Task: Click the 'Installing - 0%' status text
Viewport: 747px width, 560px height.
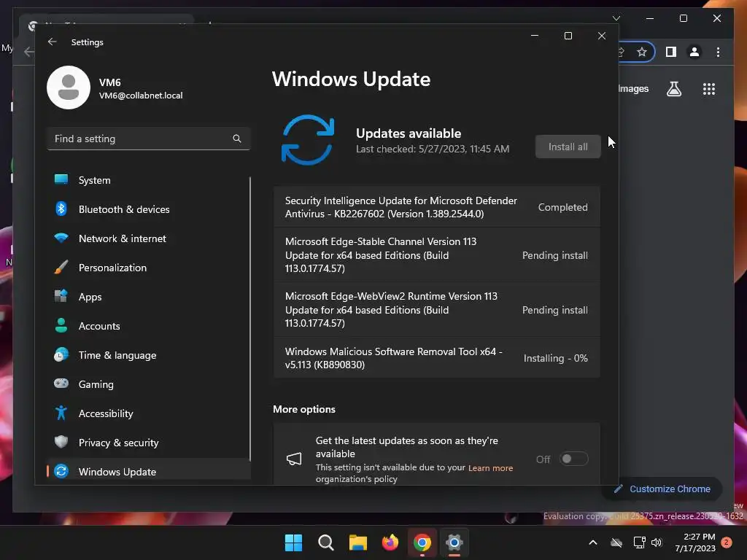Action: click(555, 358)
